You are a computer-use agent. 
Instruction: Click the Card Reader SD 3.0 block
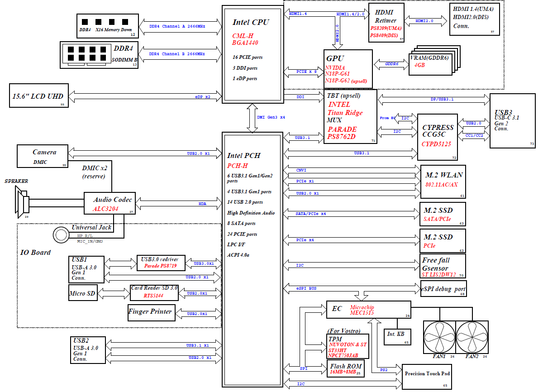tap(154, 292)
